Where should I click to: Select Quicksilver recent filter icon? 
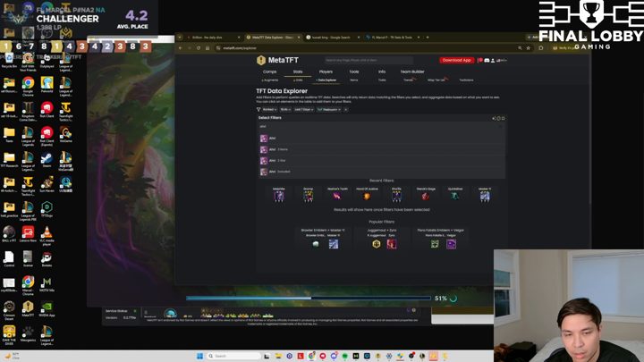pos(455,196)
